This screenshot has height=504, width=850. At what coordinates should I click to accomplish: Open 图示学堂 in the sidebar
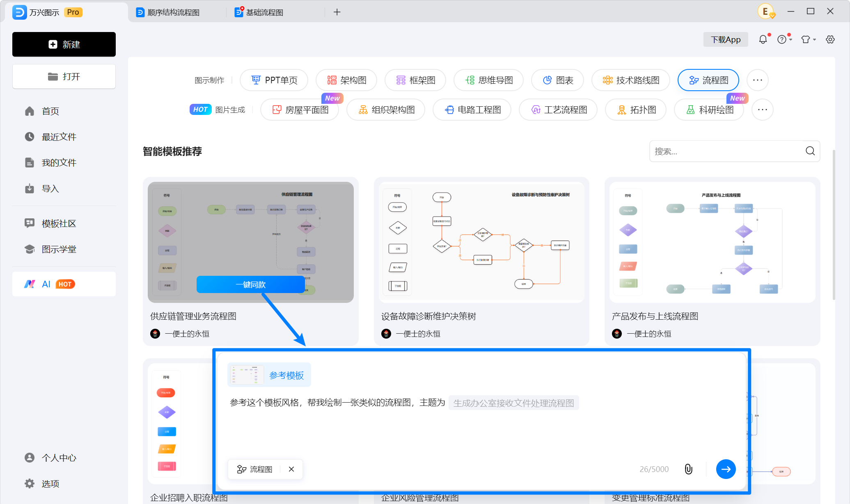[50, 249]
